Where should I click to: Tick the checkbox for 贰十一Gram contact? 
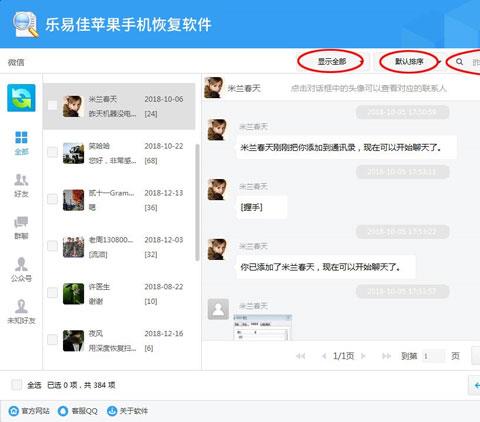click(52, 199)
